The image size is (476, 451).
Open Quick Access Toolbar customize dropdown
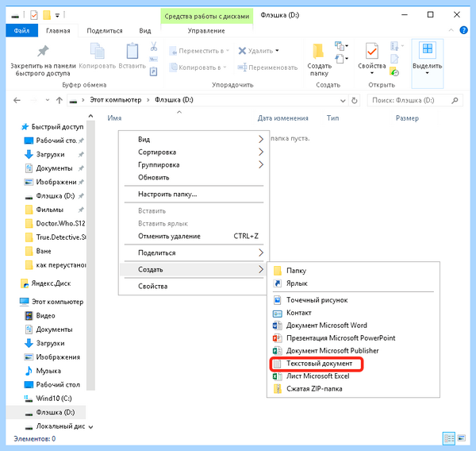[x=57, y=15]
